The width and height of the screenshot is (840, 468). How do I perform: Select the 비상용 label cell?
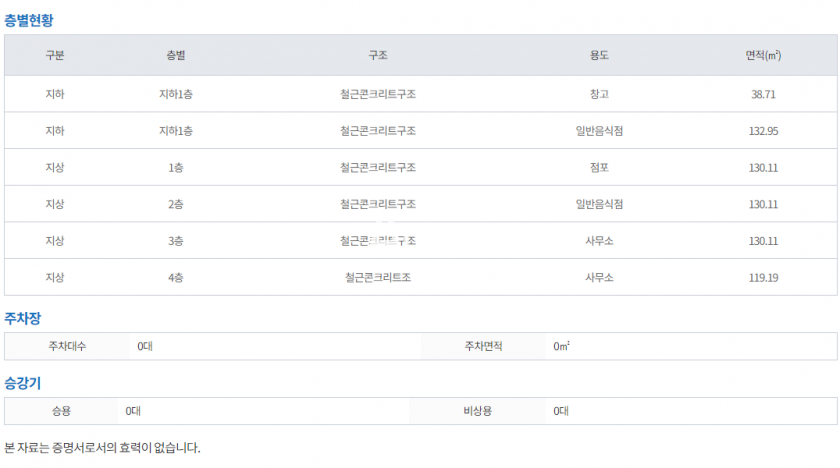coord(479,411)
